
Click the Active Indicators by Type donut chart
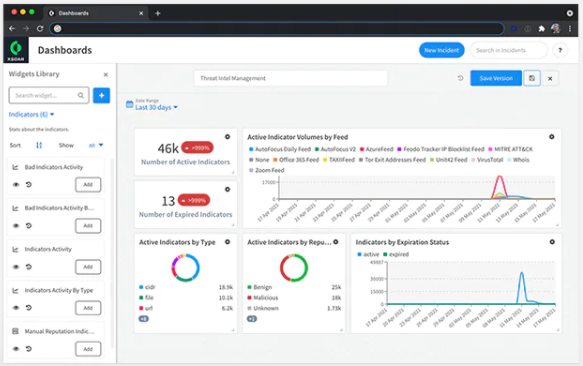[x=186, y=267]
